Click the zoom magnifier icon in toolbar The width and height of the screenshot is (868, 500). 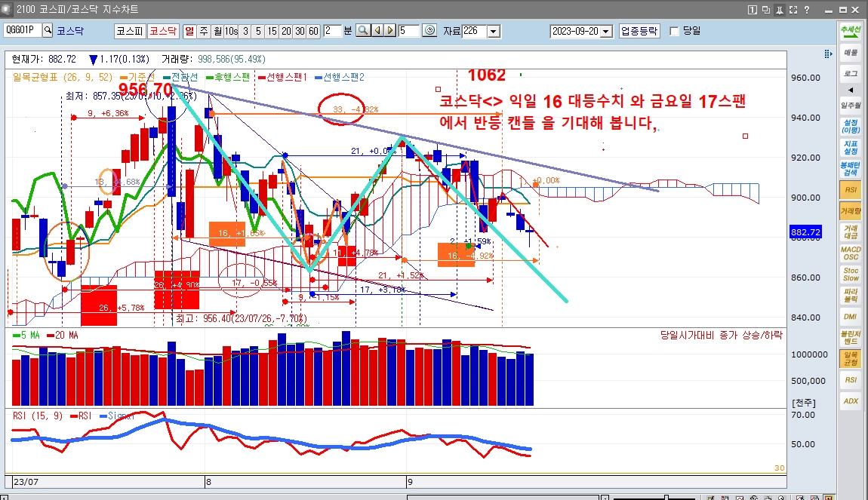pyautogui.click(x=362, y=31)
